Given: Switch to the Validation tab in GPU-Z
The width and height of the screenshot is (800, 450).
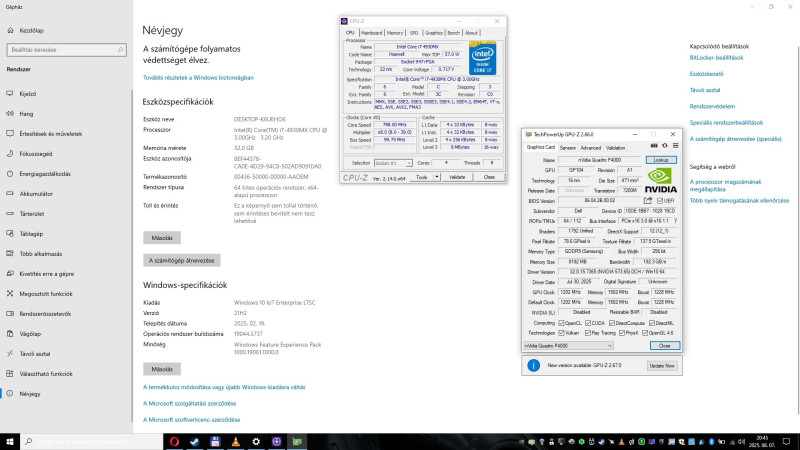Looking at the screenshot, I should pyautogui.click(x=615, y=148).
